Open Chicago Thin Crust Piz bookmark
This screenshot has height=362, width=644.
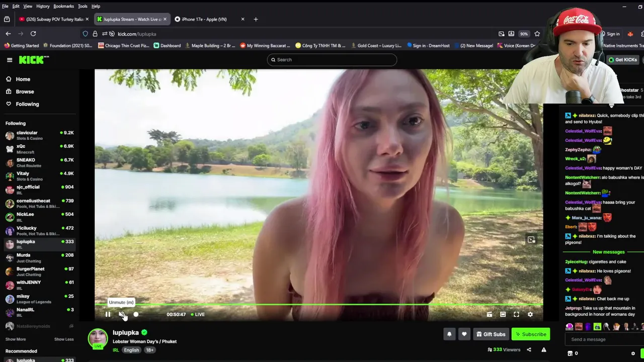[x=123, y=45]
